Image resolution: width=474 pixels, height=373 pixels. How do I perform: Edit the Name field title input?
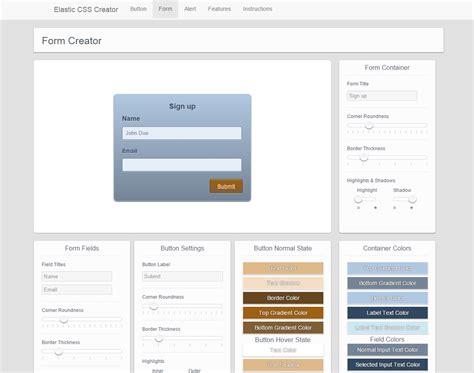click(x=77, y=276)
